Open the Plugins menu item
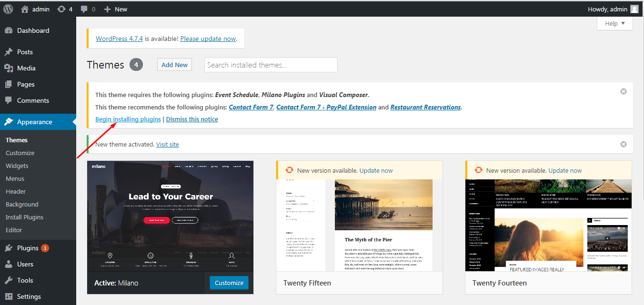The image size is (644, 305). [38, 248]
